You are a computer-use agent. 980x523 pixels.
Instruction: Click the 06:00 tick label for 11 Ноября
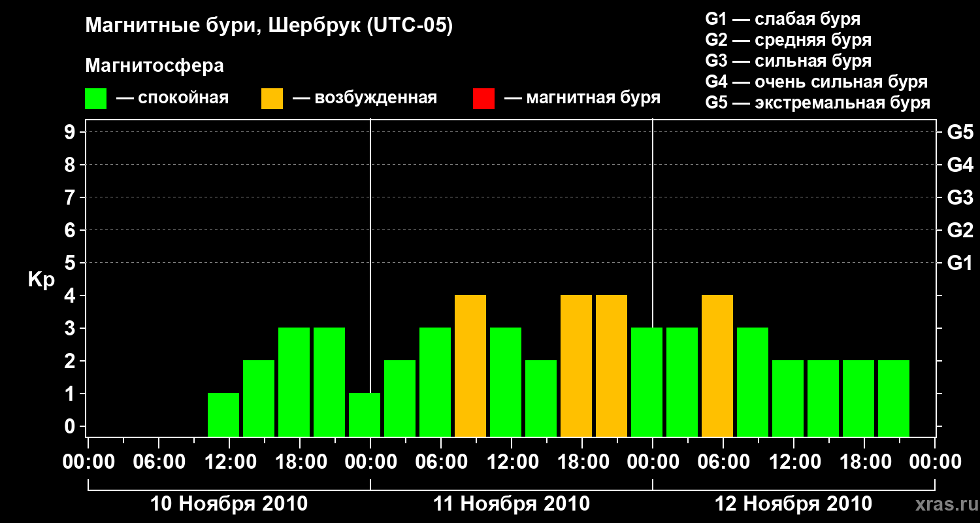441,462
